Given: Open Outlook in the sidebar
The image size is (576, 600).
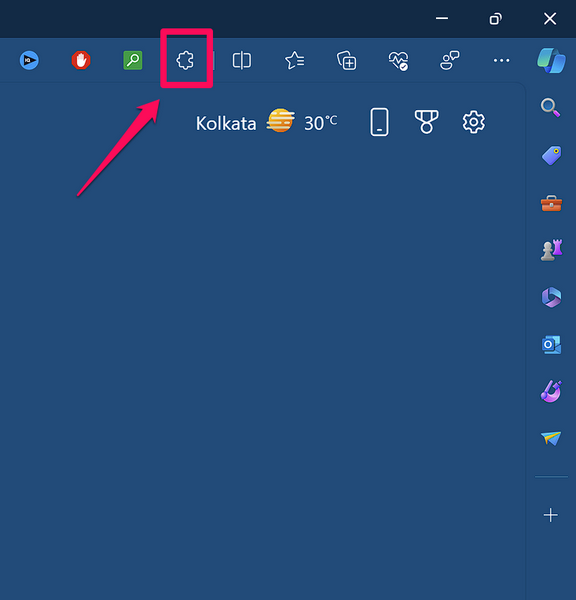Looking at the screenshot, I should click(x=552, y=345).
